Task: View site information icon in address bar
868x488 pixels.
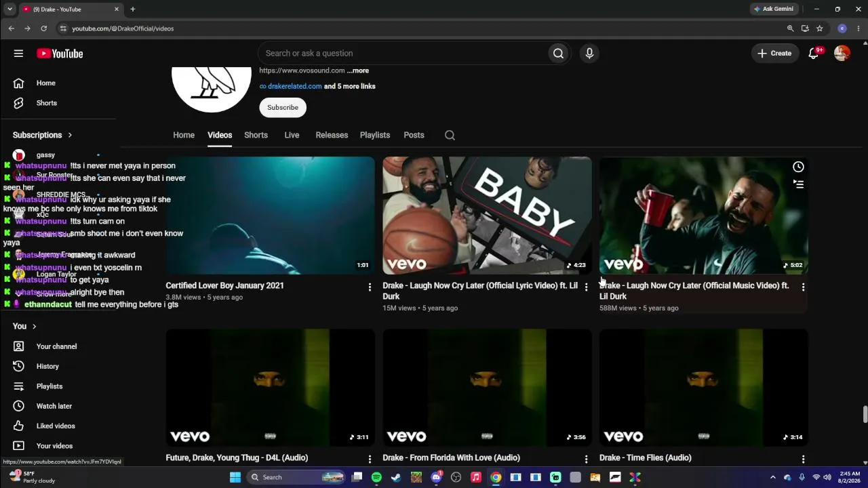Action: [x=63, y=28]
